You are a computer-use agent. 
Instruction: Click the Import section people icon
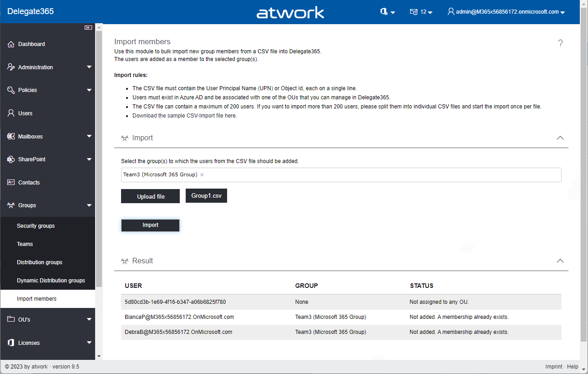pos(125,138)
